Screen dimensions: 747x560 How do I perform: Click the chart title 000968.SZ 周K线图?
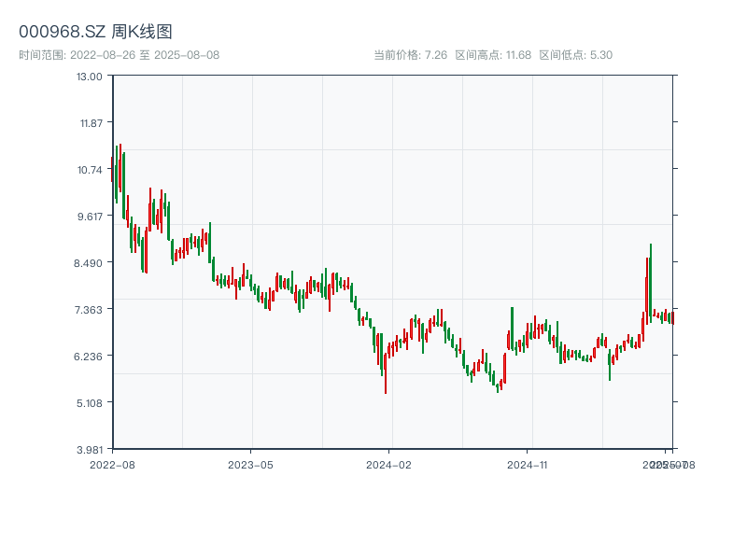95,32
